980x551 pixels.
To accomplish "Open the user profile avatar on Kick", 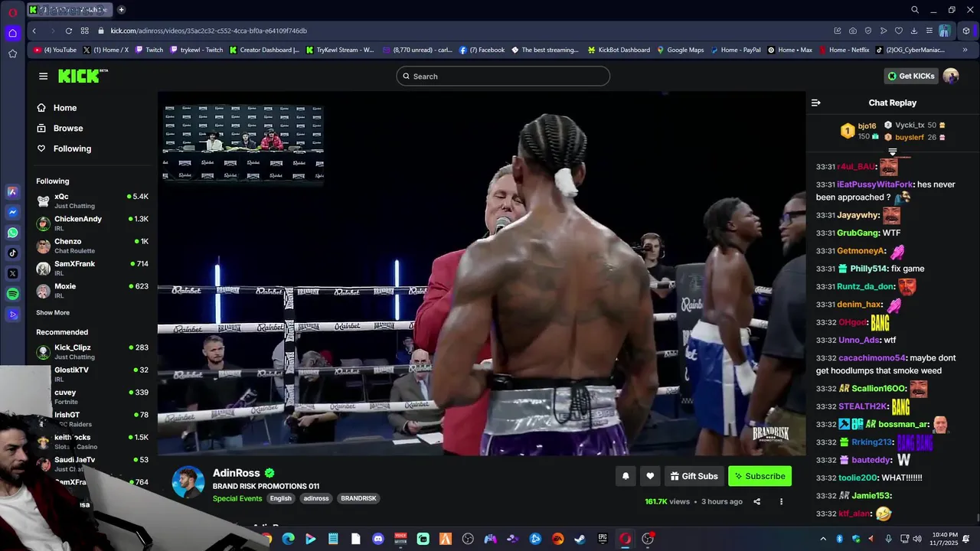I will point(951,76).
